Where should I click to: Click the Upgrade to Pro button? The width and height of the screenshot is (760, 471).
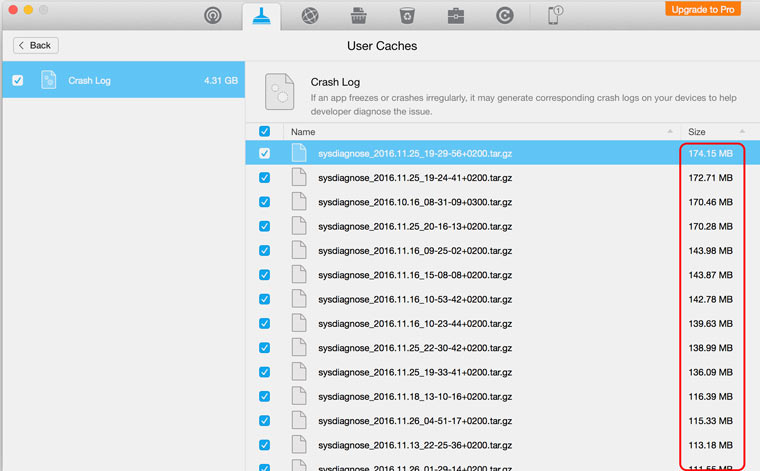tap(703, 9)
